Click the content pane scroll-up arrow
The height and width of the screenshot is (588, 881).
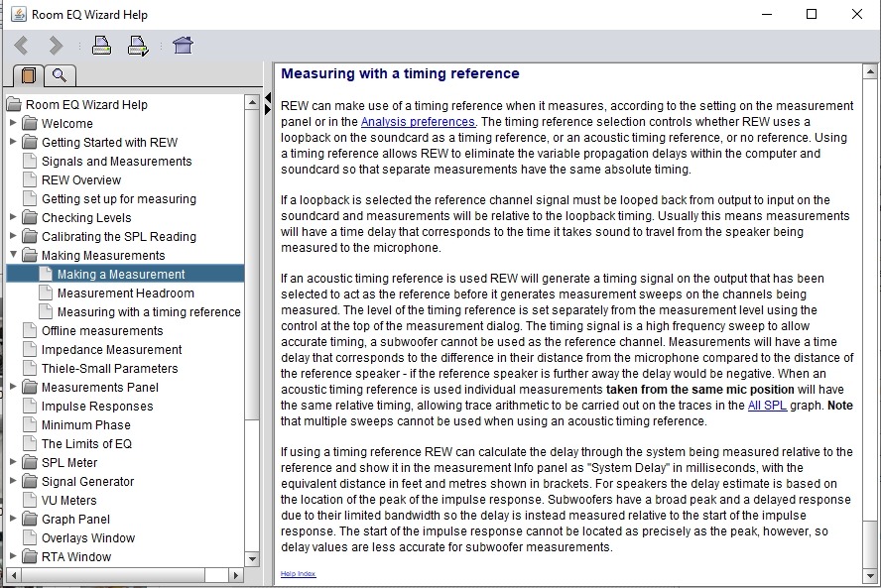click(870, 71)
